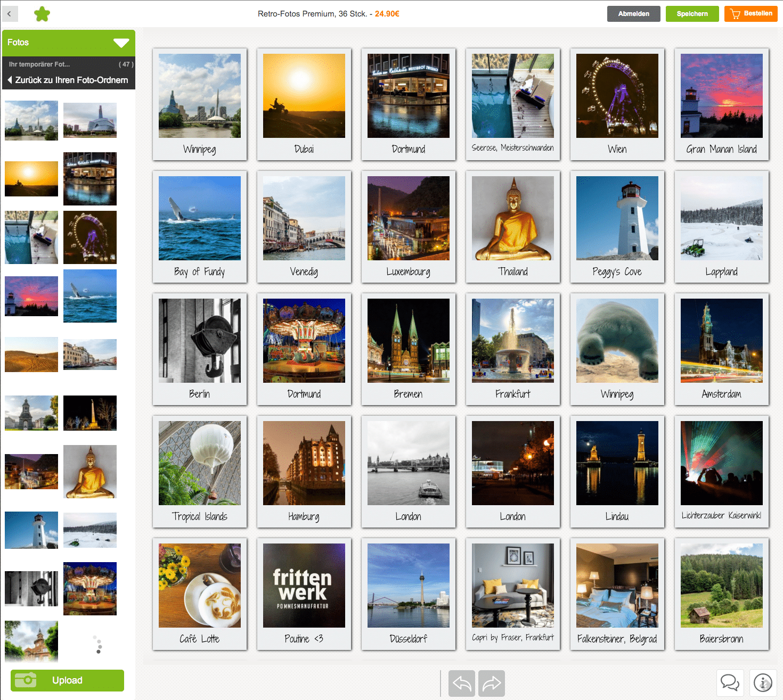Click the Speichern button

tap(692, 14)
